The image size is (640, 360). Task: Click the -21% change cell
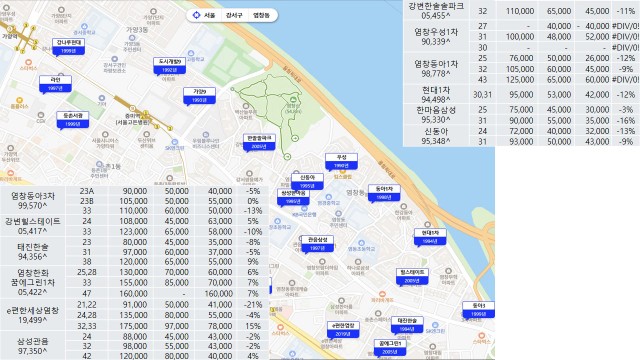click(x=253, y=305)
